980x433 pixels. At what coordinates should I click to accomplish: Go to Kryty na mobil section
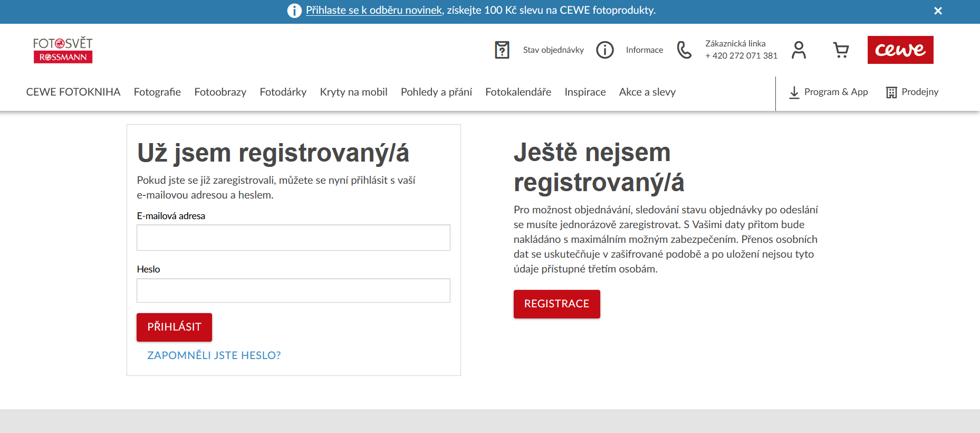coord(353,92)
